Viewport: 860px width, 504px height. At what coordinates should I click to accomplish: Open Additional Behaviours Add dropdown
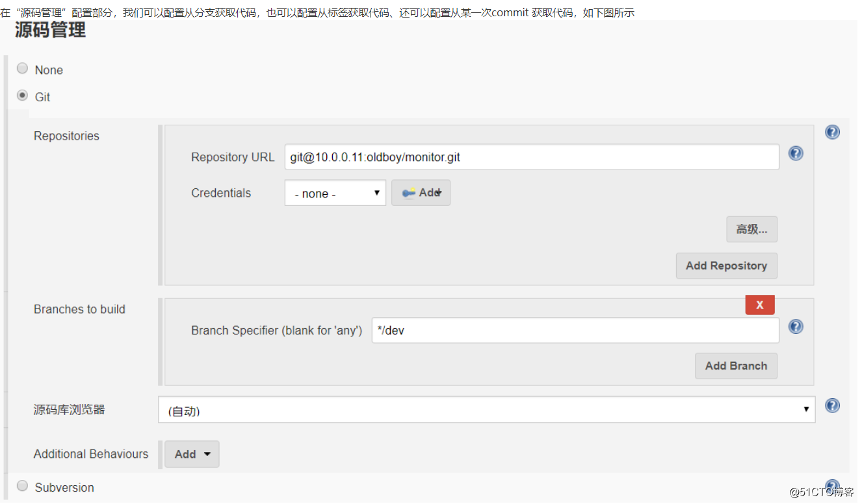coord(192,454)
